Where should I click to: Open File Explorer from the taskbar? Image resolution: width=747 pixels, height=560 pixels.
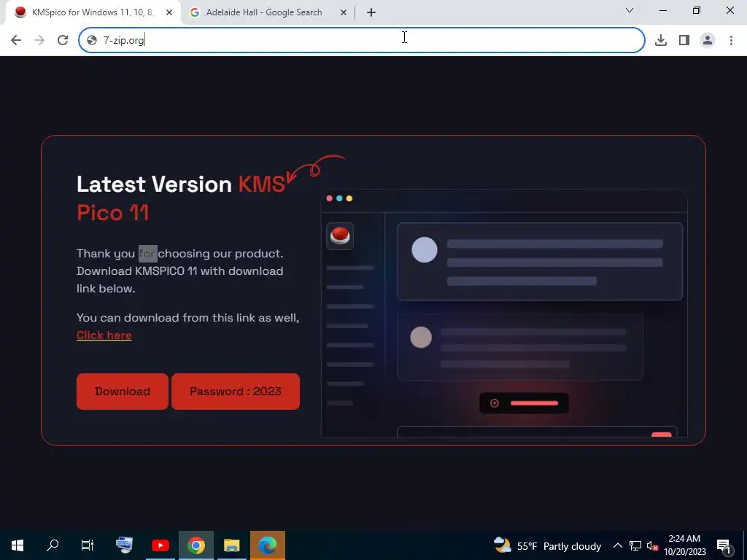tap(231, 545)
